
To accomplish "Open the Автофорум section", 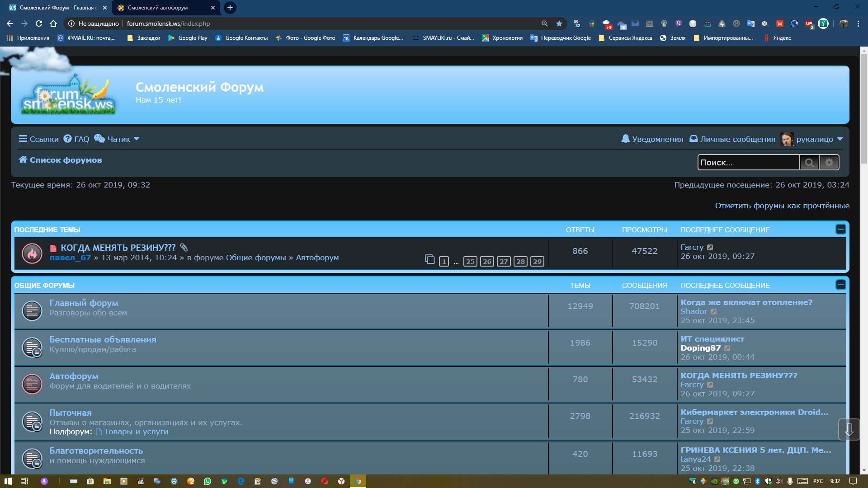I will coord(74,376).
